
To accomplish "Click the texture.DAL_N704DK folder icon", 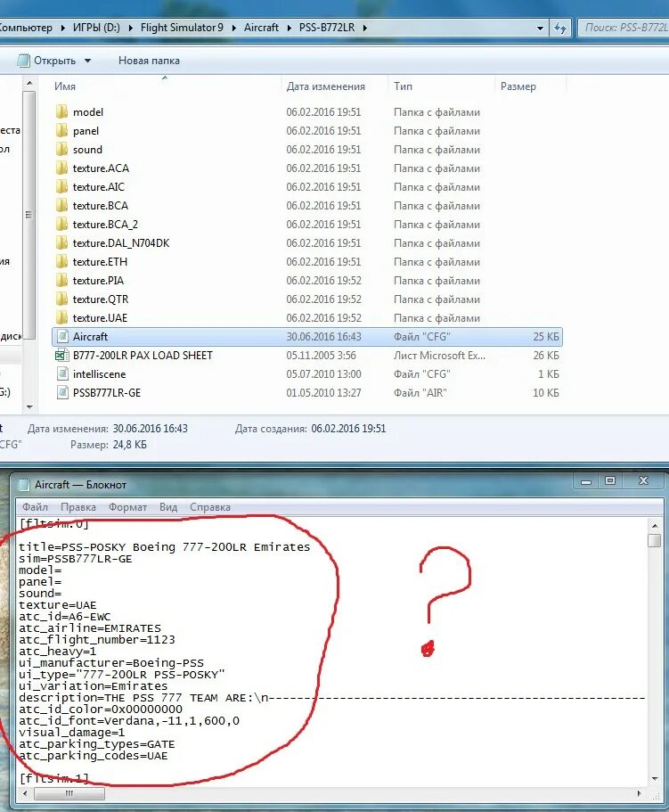I will pos(61,242).
